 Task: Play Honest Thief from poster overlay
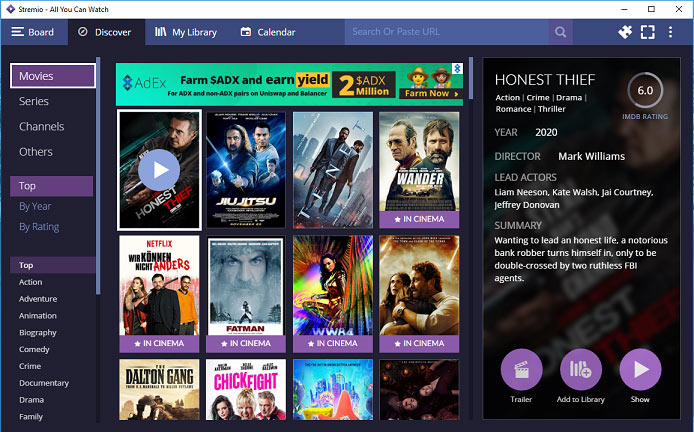159,170
